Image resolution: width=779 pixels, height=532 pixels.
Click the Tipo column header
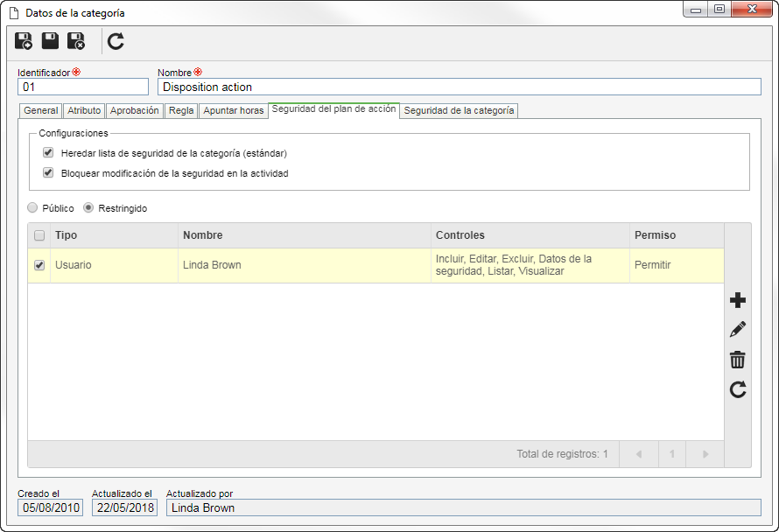tap(114, 235)
